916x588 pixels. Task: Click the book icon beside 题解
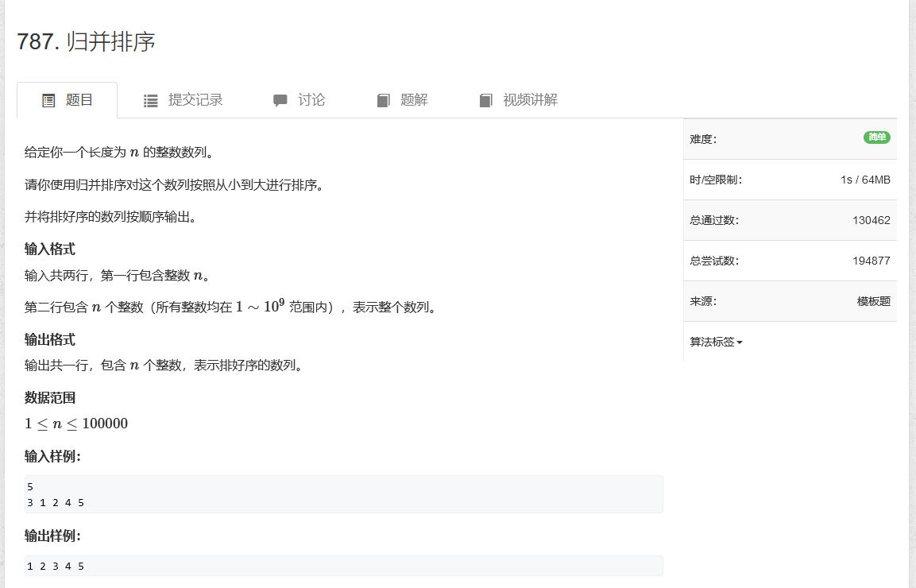pyautogui.click(x=382, y=99)
